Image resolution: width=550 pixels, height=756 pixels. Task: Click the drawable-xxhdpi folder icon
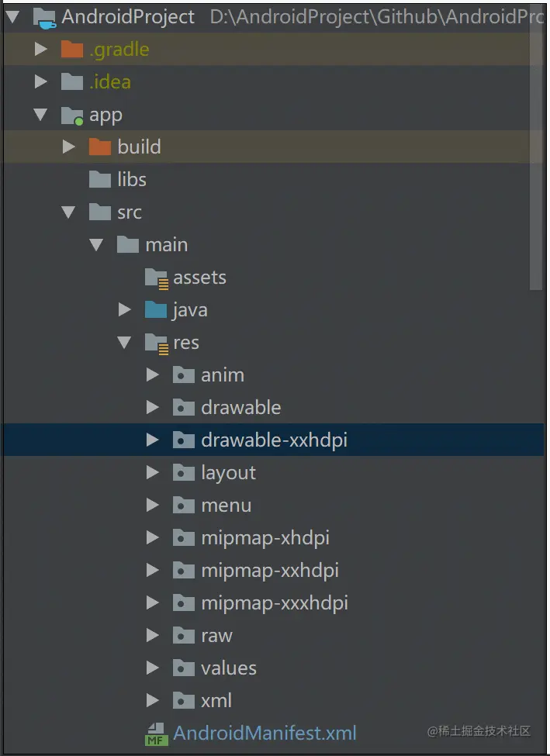(184, 440)
